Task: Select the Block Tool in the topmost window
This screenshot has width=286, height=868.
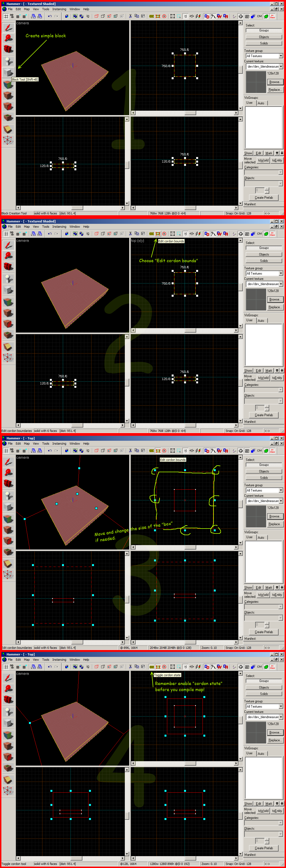Action: [x=9, y=72]
